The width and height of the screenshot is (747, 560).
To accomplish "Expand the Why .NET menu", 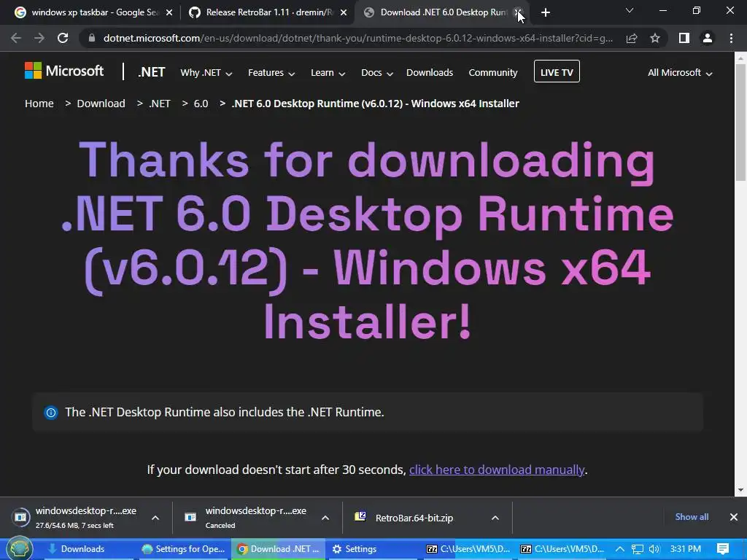I will pos(206,73).
